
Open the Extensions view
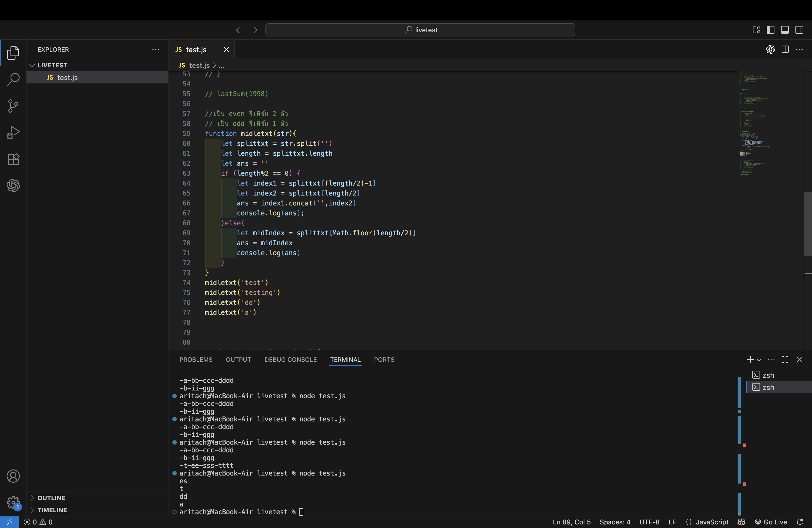13,159
